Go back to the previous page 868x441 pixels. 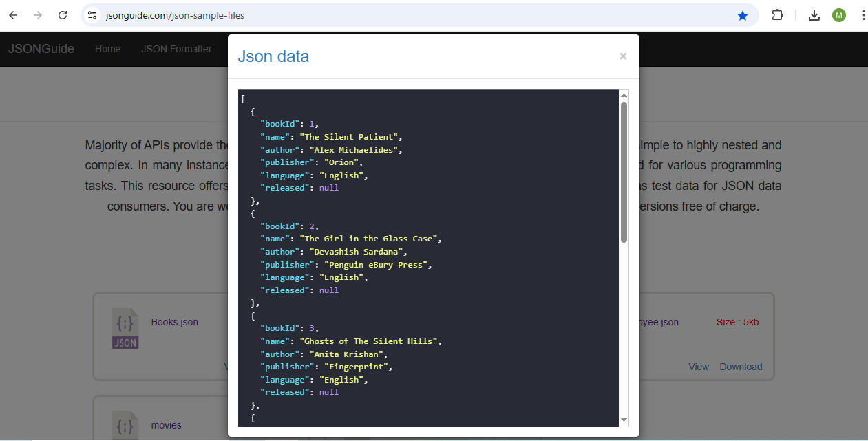pyautogui.click(x=13, y=15)
